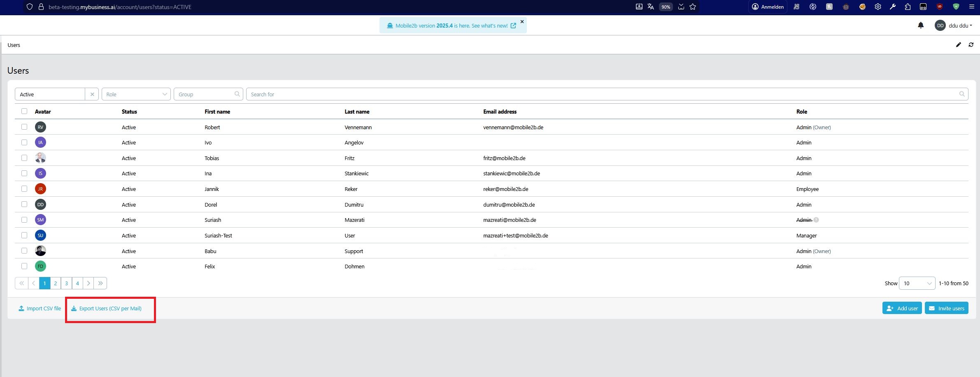Viewport: 980px width, 377px height.
Task: Click the notification bell icon
Action: (921, 26)
